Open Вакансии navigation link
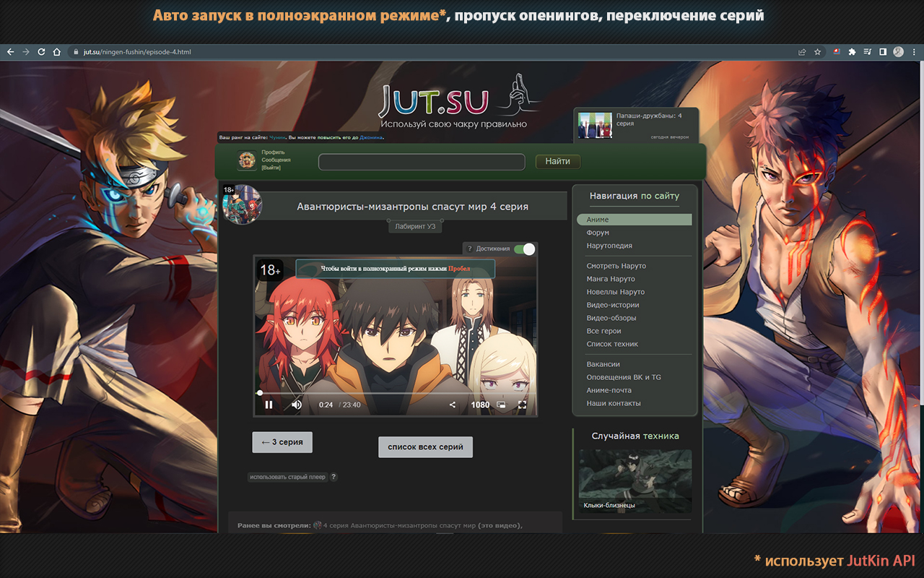Image resolution: width=924 pixels, height=578 pixels. pos(603,364)
